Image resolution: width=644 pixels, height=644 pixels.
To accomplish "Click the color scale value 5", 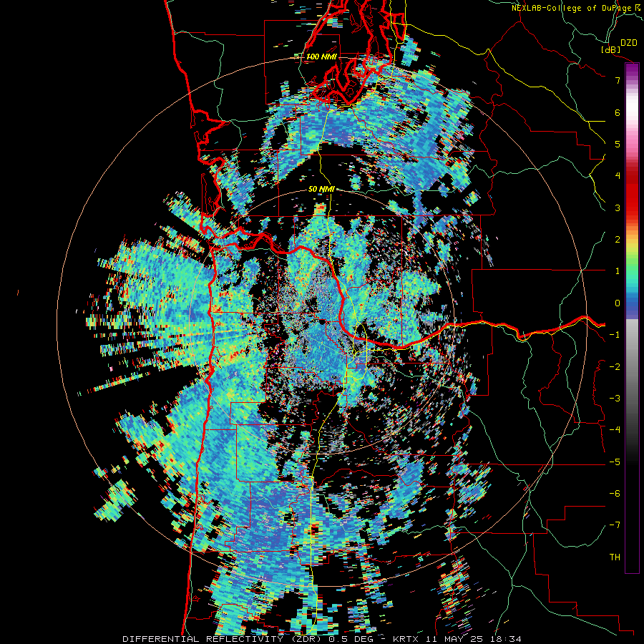I will pyautogui.click(x=618, y=144).
